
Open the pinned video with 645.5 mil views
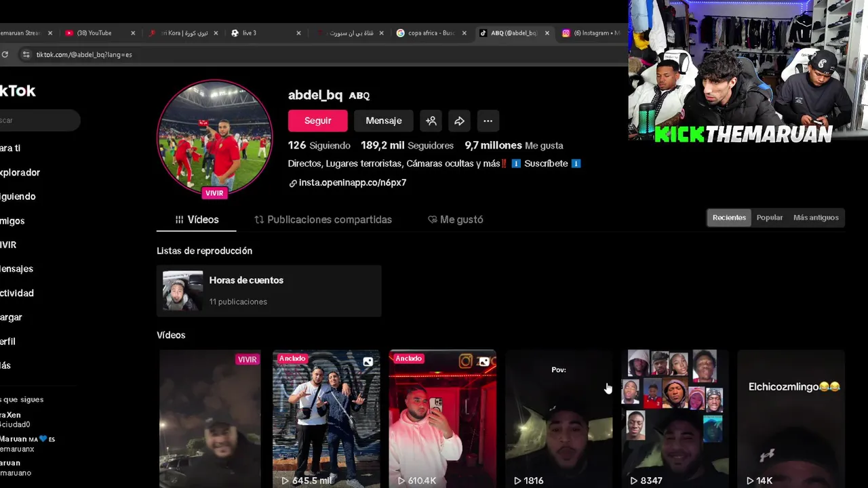point(326,419)
